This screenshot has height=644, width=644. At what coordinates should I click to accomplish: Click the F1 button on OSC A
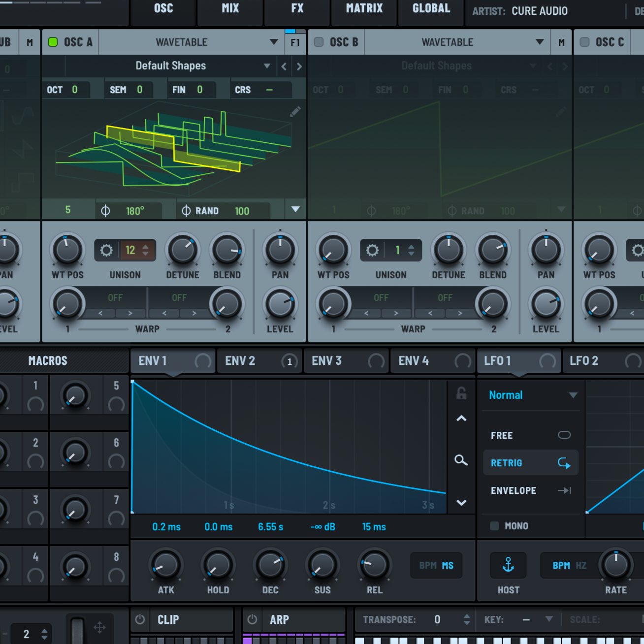[x=295, y=42]
